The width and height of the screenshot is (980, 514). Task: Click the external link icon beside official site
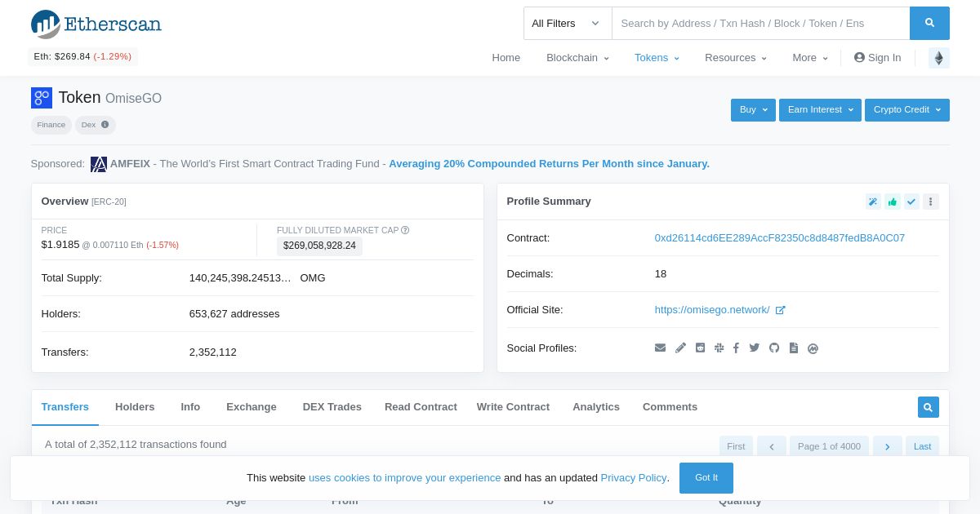(780, 310)
